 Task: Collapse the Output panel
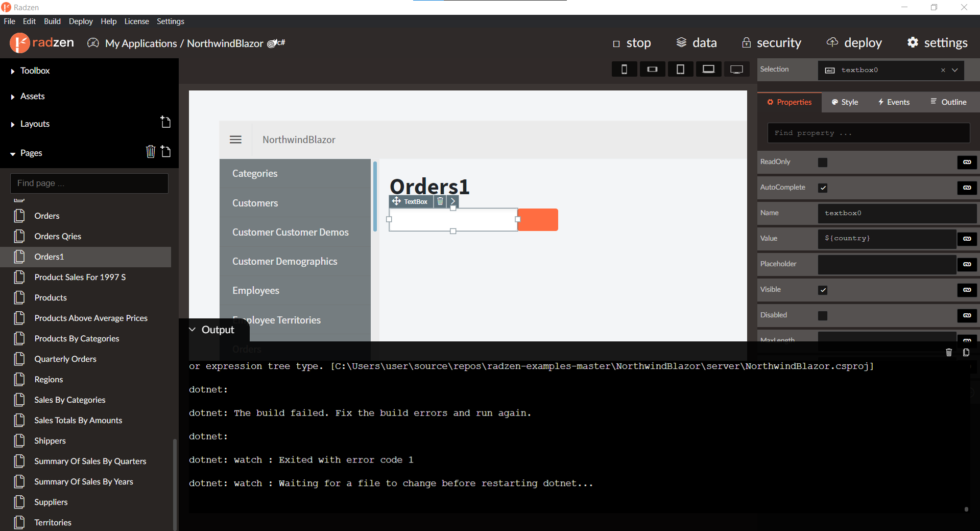point(193,330)
